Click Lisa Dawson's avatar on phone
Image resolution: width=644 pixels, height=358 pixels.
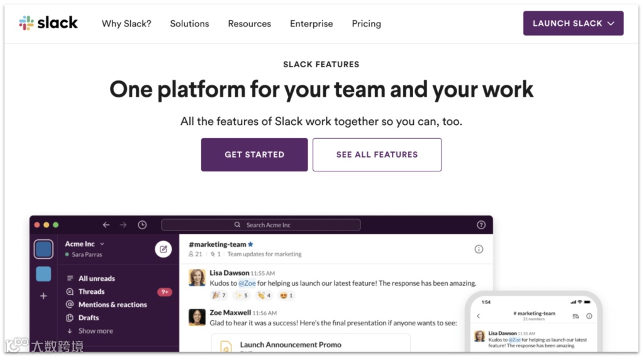point(479,336)
